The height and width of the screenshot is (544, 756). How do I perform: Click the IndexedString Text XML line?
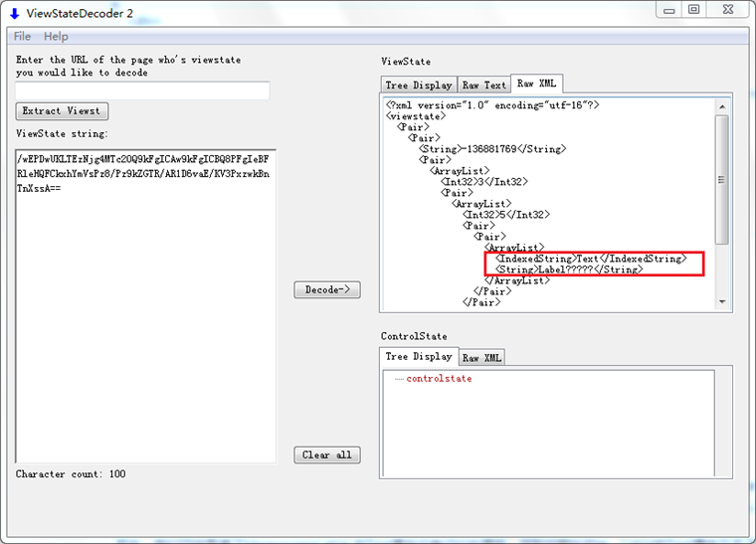tap(591, 259)
